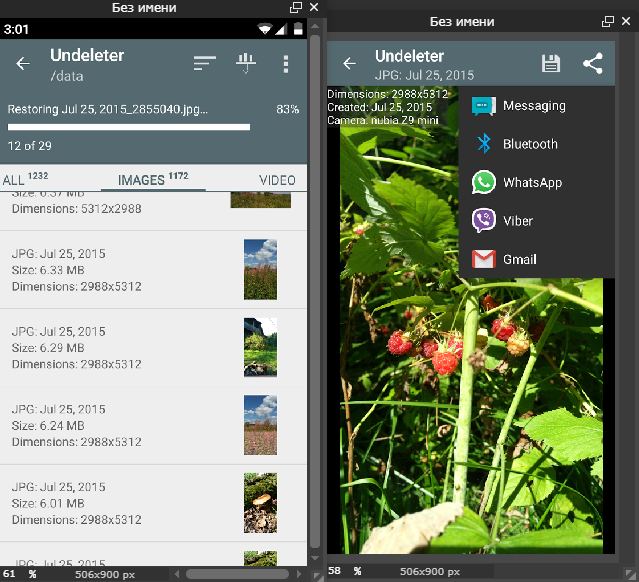Select the Gmail icon

coord(484,259)
